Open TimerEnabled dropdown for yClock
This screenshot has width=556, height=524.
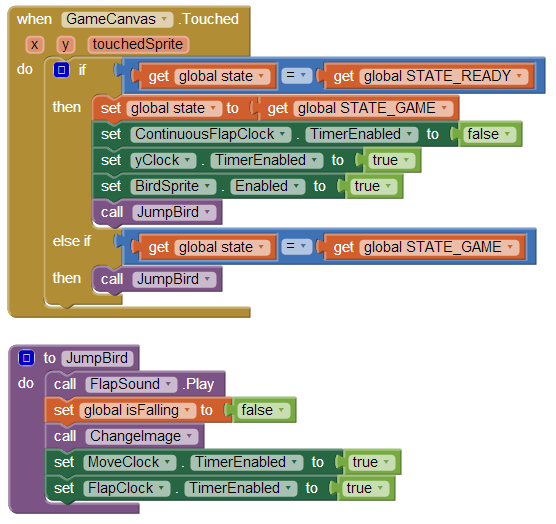(267, 160)
